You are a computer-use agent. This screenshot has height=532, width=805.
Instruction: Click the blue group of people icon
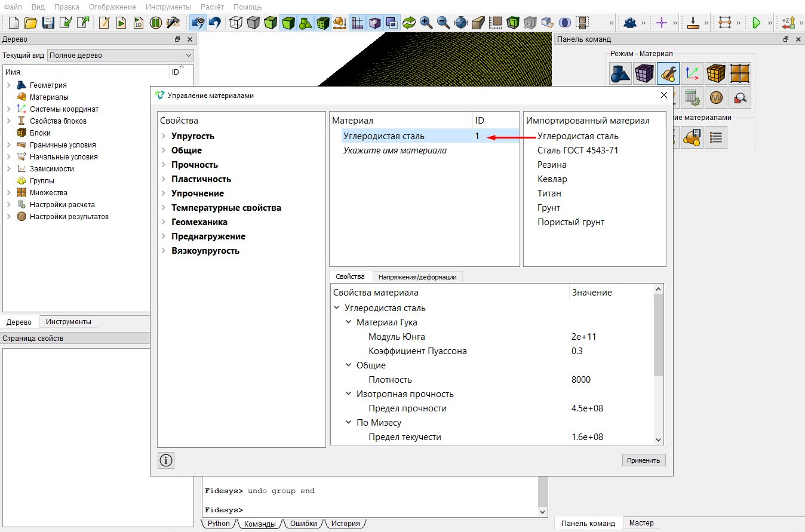(629, 23)
